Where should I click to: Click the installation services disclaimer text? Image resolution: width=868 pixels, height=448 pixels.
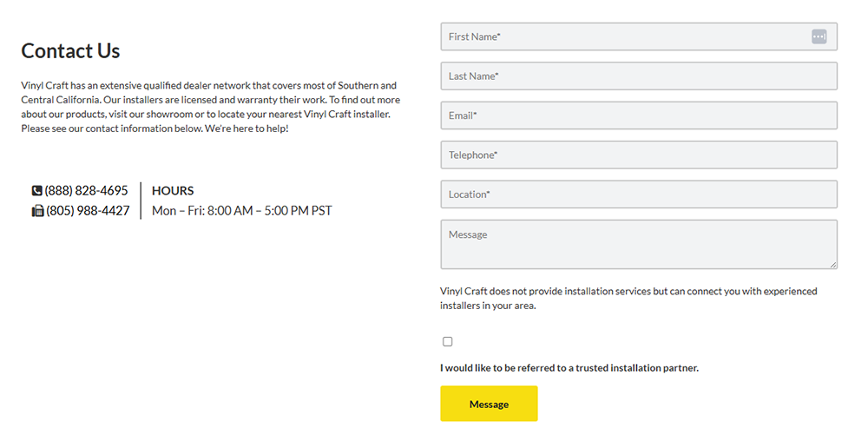coord(628,298)
